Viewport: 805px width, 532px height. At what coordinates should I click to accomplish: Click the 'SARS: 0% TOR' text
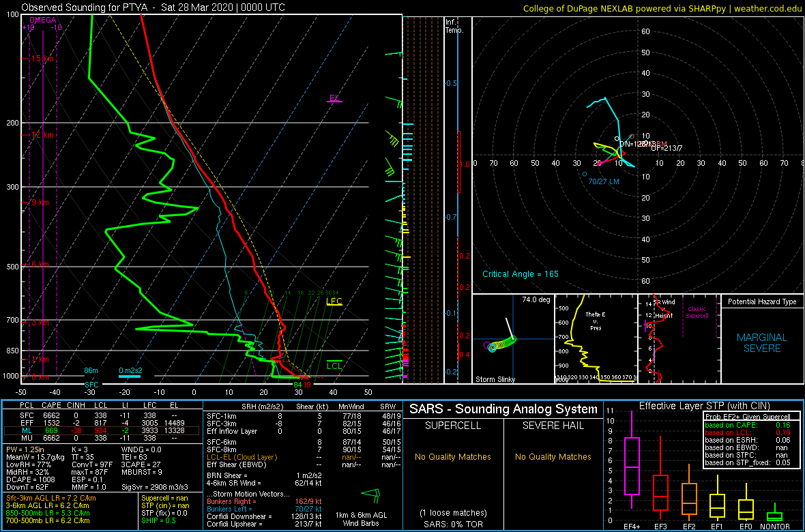[x=454, y=523]
